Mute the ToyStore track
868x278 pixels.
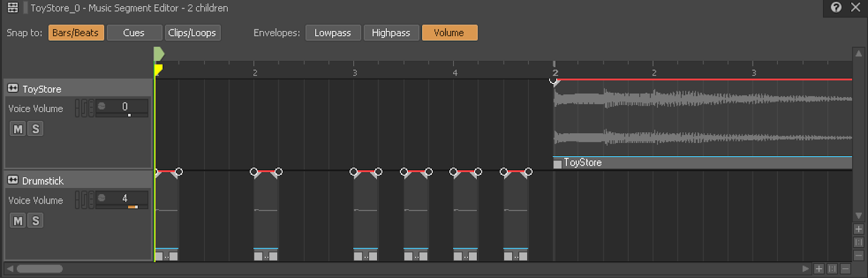tap(18, 129)
